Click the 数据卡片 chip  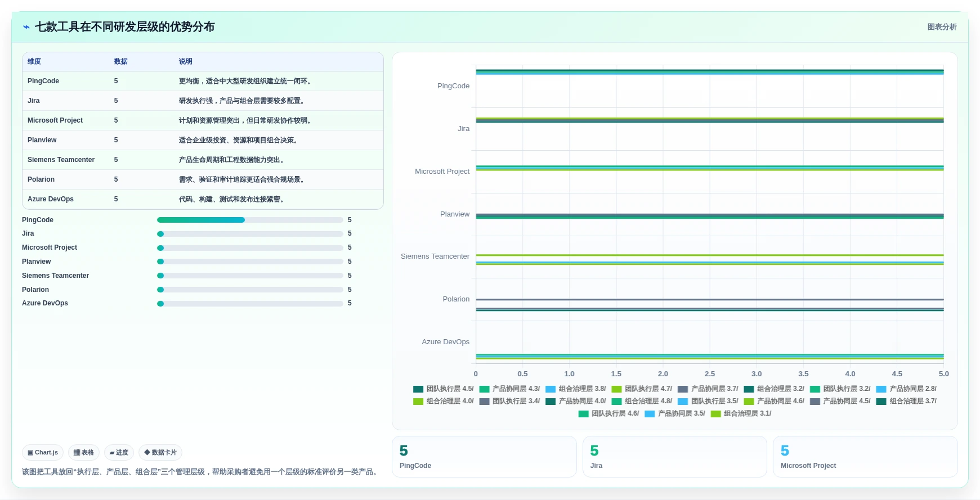[160, 452]
